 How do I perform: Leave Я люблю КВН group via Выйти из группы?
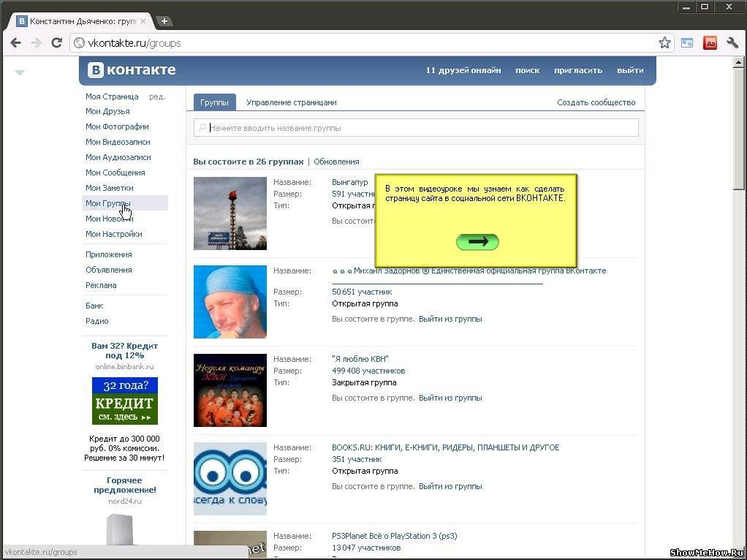tap(450, 398)
